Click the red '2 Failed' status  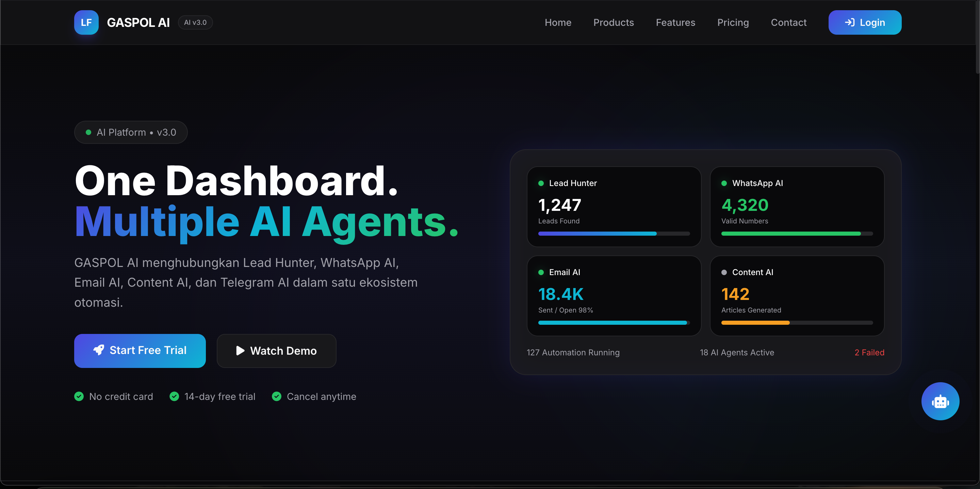(x=869, y=353)
